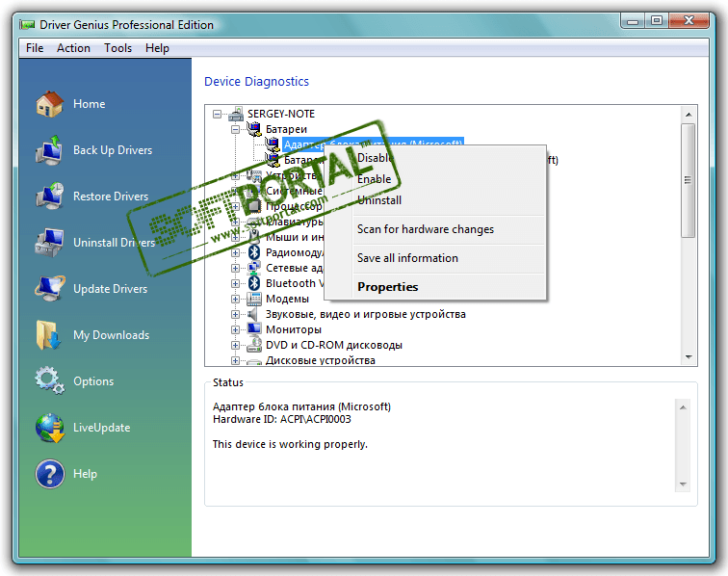This screenshot has width=728, height=576.
Task: Select Scan for hardware changes
Action: point(434,229)
